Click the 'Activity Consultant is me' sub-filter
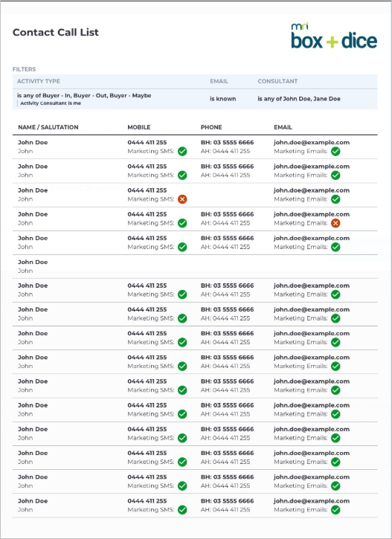 [x=51, y=103]
